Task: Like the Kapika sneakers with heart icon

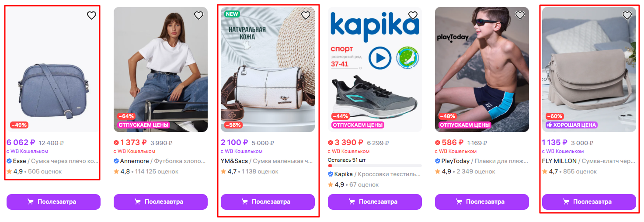Action: 413,16
